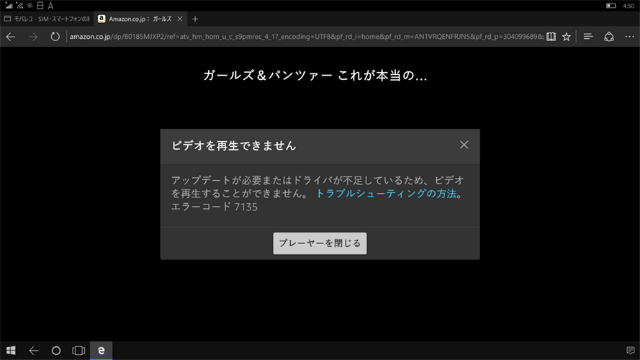Add the page to favorites with the star icon
Image resolution: width=640 pixels, height=360 pixels.
[x=566, y=37]
